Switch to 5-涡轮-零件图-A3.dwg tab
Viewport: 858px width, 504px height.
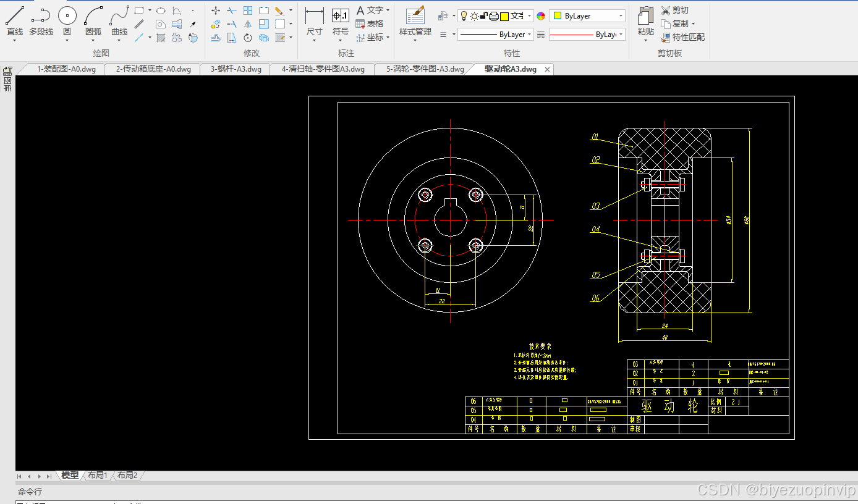[425, 69]
